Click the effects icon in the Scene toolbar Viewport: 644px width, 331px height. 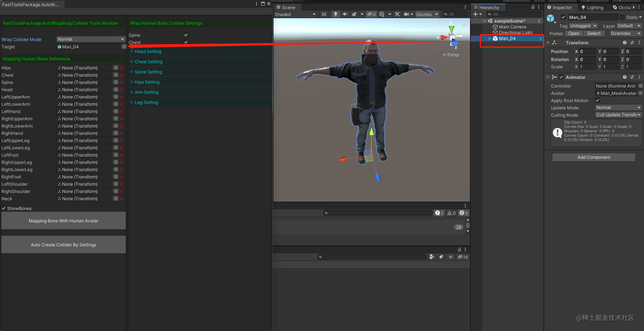pyautogui.click(x=354, y=14)
